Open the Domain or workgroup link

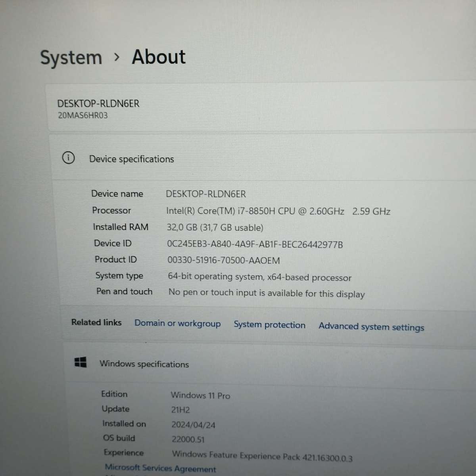coord(178,323)
